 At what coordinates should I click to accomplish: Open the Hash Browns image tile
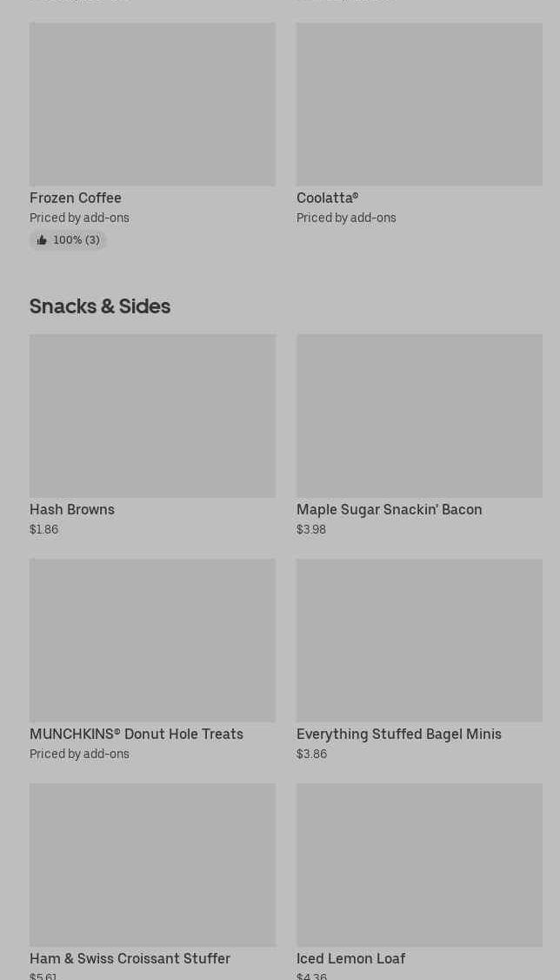pos(152,415)
